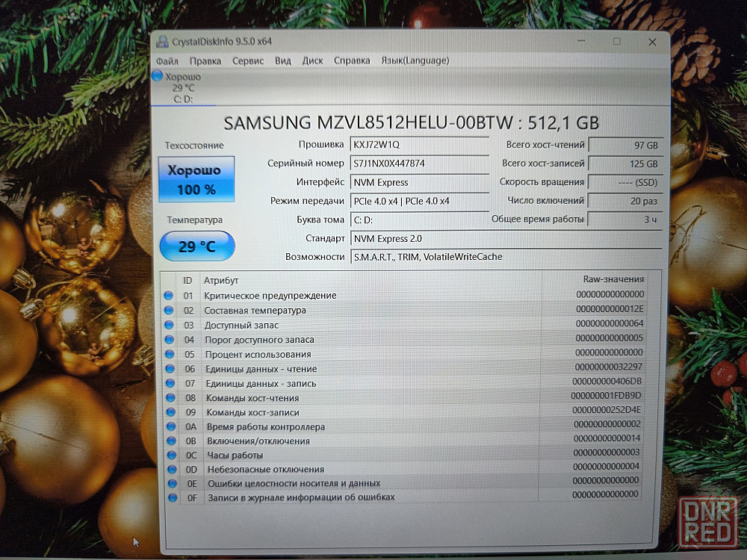This screenshot has width=747, height=560.
Task: Click blue status dot of attribute 01
Action: 169,296
